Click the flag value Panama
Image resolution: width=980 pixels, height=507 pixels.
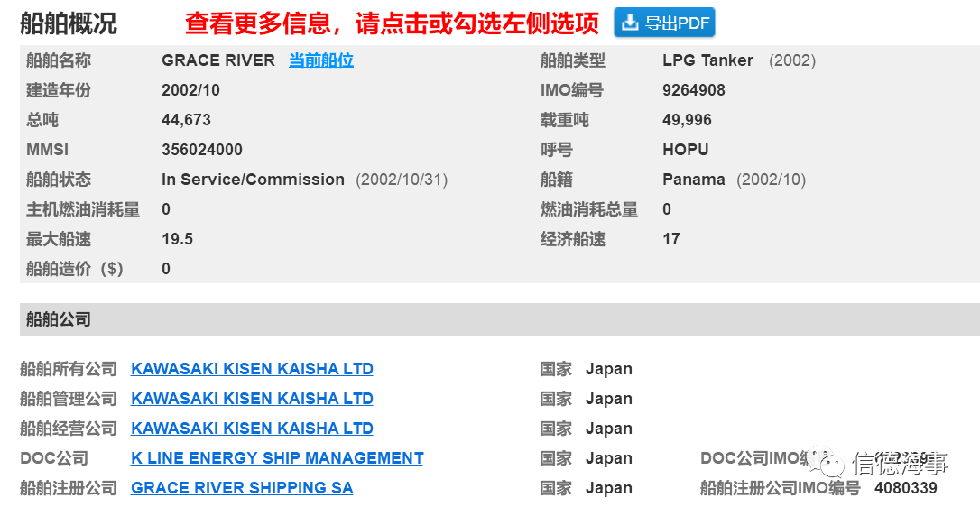[694, 180]
